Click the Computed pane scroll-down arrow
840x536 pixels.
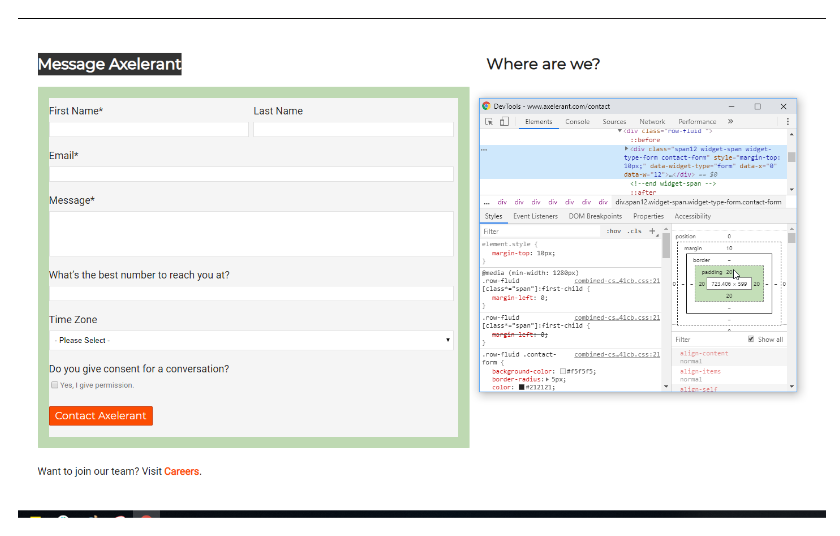click(x=791, y=386)
